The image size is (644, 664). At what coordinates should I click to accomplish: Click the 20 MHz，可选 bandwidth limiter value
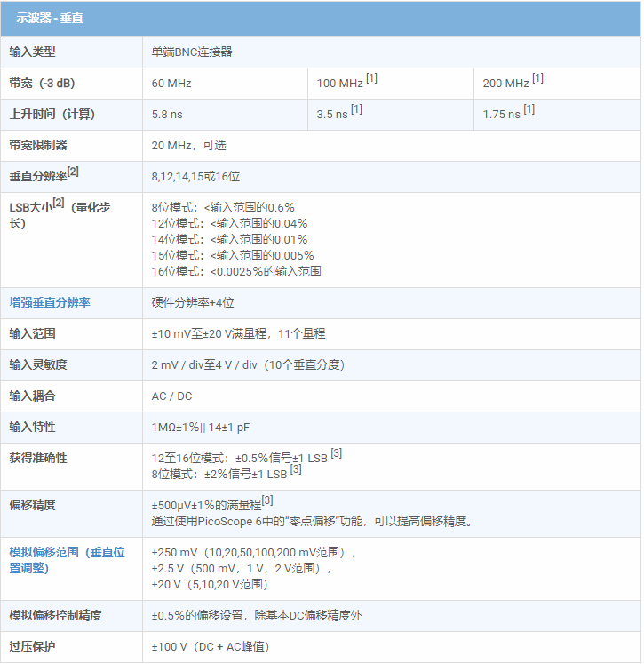pyautogui.click(x=188, y=146)
